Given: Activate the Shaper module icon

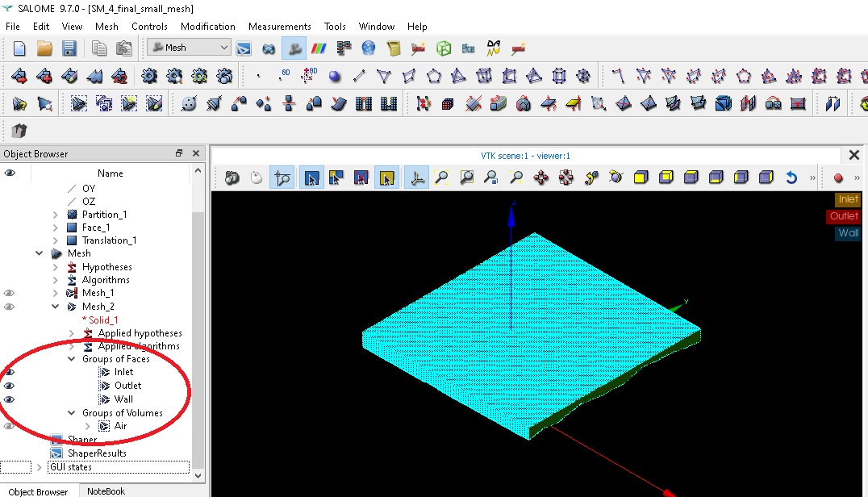Looking at the screenshot, I should tap(244, 48).
